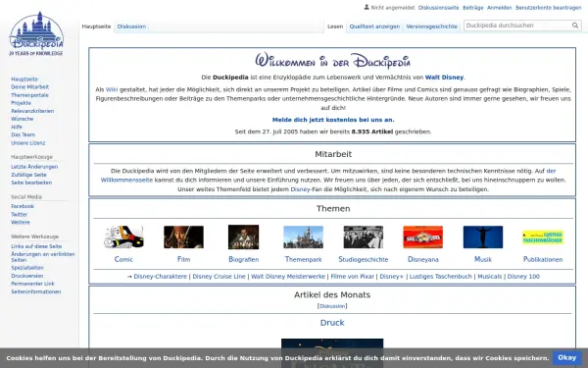588x368 pixels.
Task: Open Weitere under Social Media
Action: pos(21,223)
